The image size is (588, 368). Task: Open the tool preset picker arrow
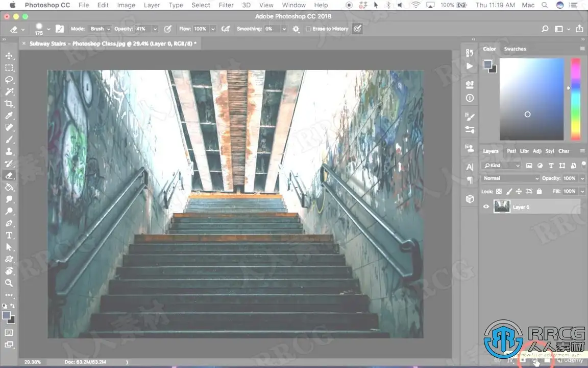pyautogui.click(x=23, y=29)
